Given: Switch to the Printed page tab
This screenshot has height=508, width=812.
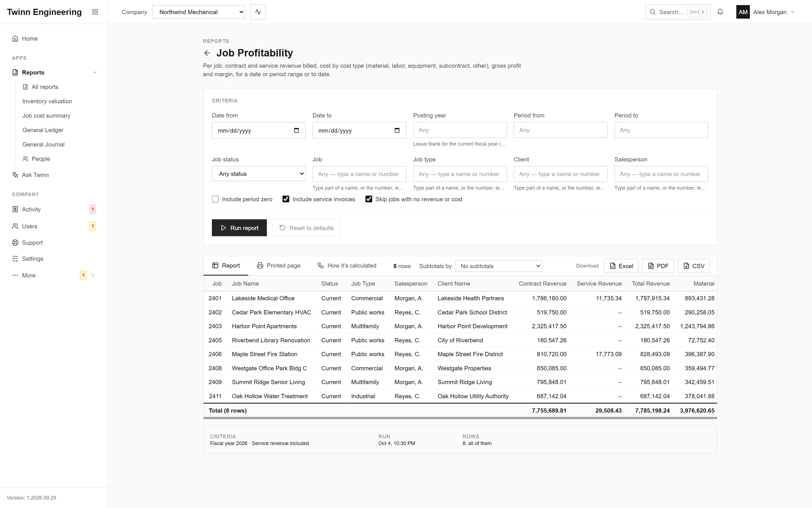Looking at the screenshot, I should pos(279,266).
